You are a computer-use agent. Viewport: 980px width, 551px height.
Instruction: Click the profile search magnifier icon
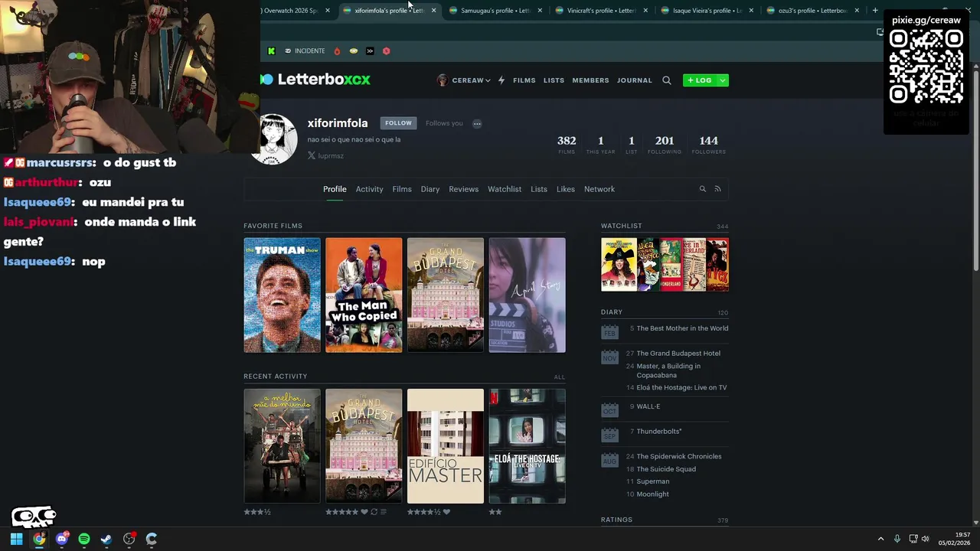702,189
